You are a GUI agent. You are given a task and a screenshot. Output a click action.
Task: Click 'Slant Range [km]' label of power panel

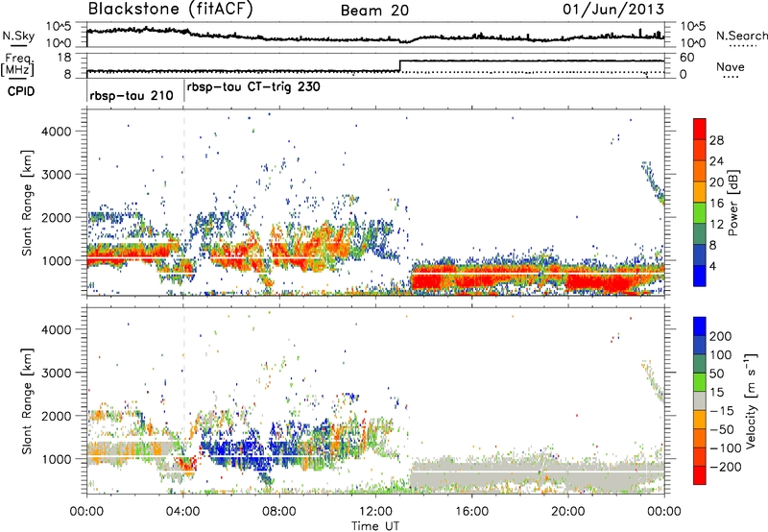click(x=27, y=203)
